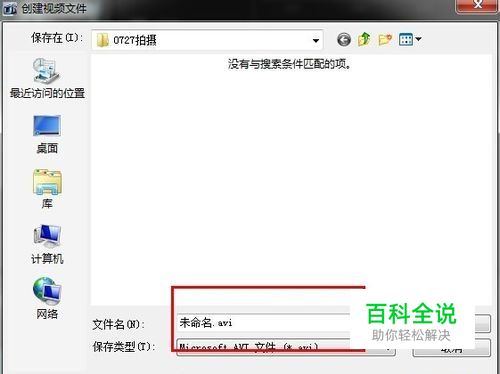Go up one folder level
This screenshot has height=374, width=500.
(x=364, y=39)
